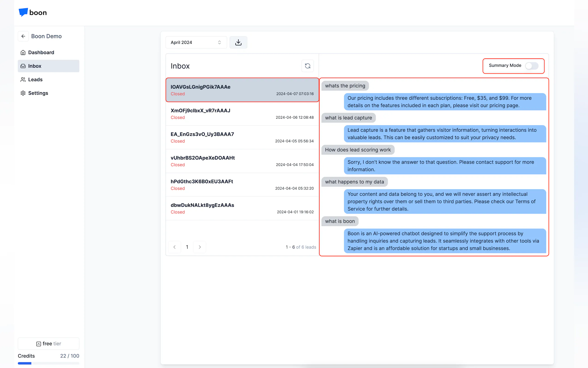Click the boon logo icon

(x=23, y=12)
